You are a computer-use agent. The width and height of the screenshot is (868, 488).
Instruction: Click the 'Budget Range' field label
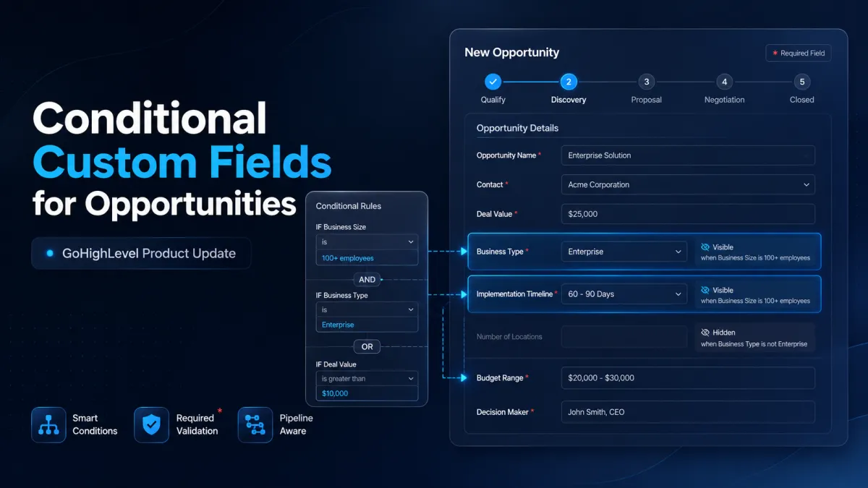tap(499, 378)
